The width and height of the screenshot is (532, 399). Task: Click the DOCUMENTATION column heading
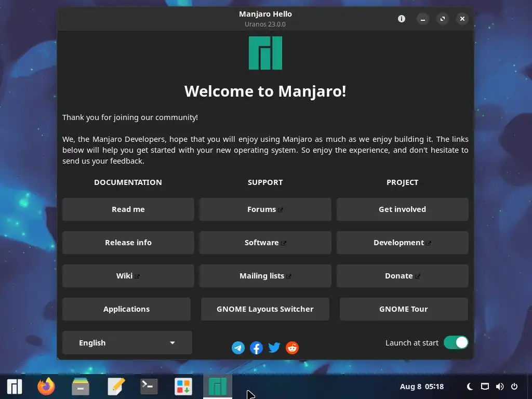(x=128, y=182)
